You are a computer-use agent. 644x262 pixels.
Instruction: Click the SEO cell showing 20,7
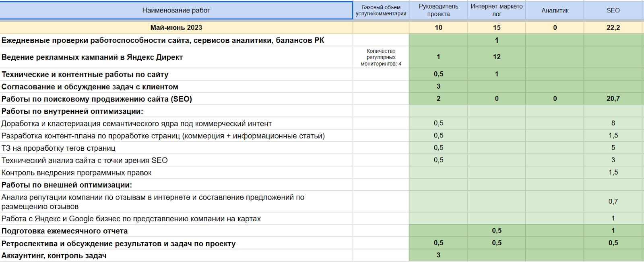click(613, 99)
